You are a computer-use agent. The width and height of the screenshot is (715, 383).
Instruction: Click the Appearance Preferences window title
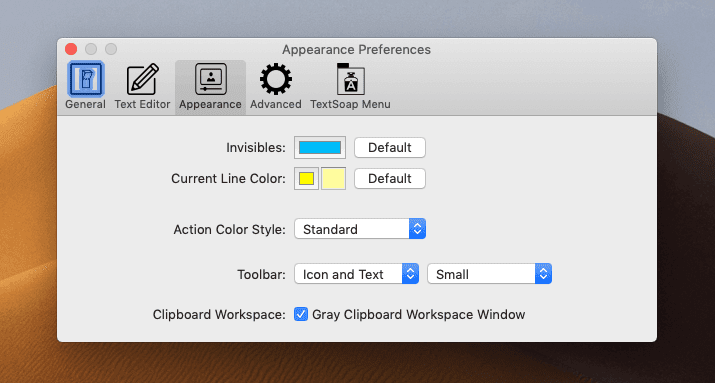click(357, 49)
